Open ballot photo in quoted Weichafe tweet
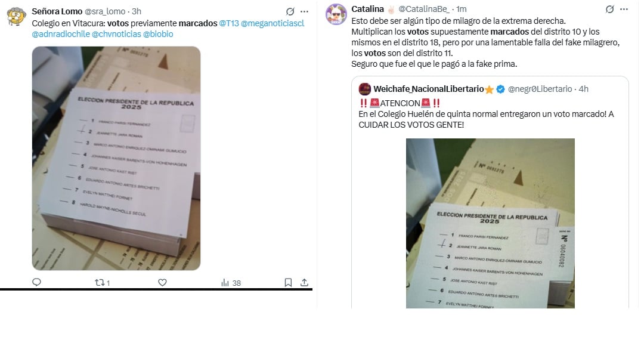 [x=490, y=224]
